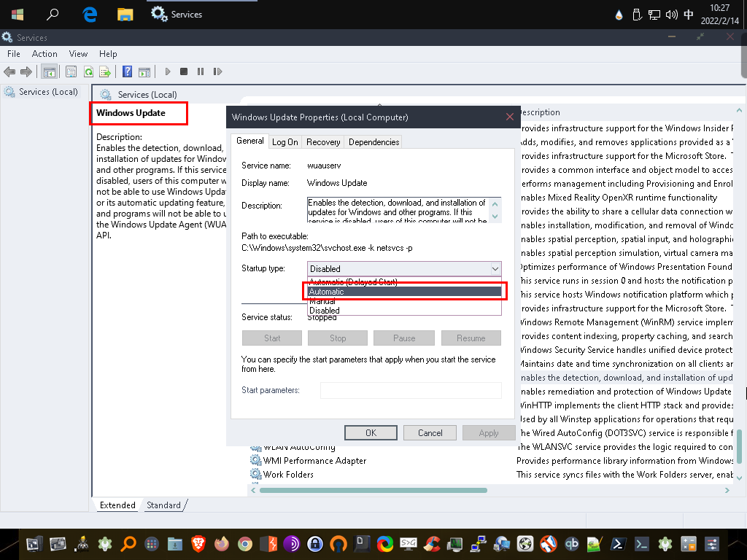This screenshot has height=560, width=747.
Task: Choose the Manual startup option
Action: tap(404, 301)
